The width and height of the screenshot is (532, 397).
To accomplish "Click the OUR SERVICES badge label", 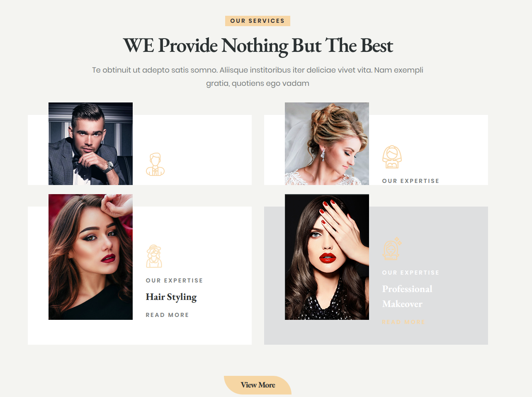I will tap(257, 21).
